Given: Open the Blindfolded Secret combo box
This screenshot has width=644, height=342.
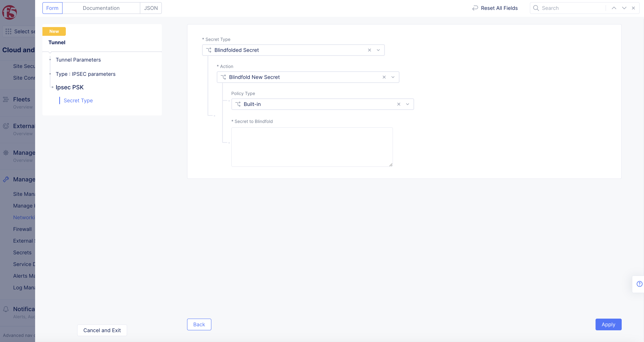Looking at the screenshot, I should [293, 50].
